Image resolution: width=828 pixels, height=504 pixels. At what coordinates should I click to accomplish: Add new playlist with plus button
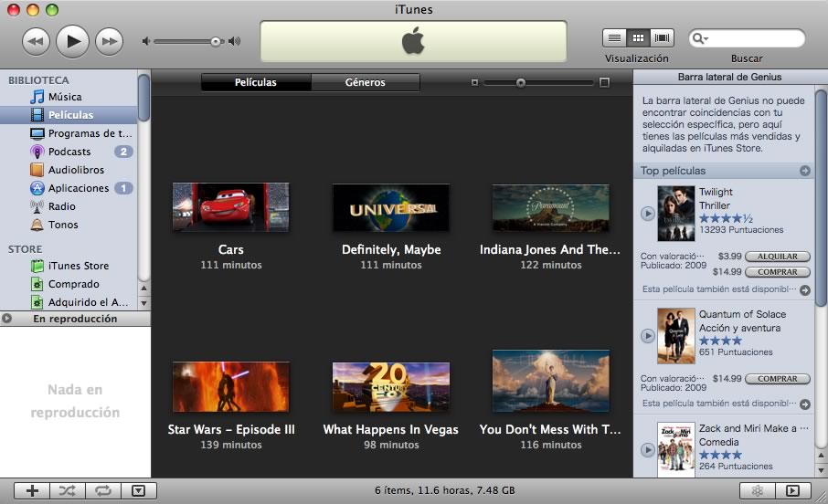(32, 491)
